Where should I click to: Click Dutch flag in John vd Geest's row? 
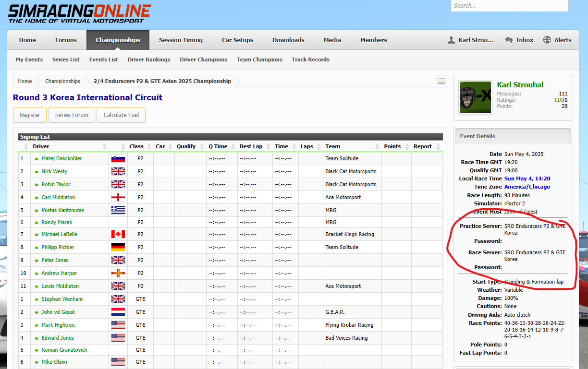(x=118, y=312)
